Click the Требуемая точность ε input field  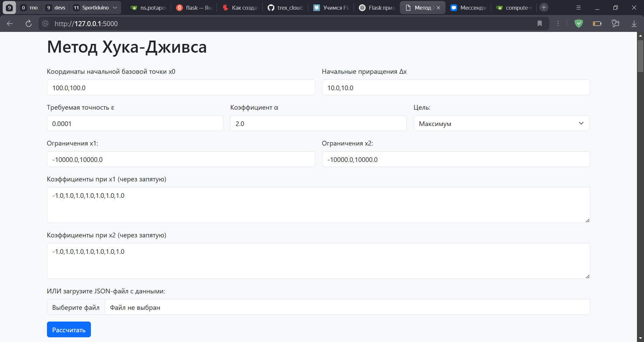135,123
